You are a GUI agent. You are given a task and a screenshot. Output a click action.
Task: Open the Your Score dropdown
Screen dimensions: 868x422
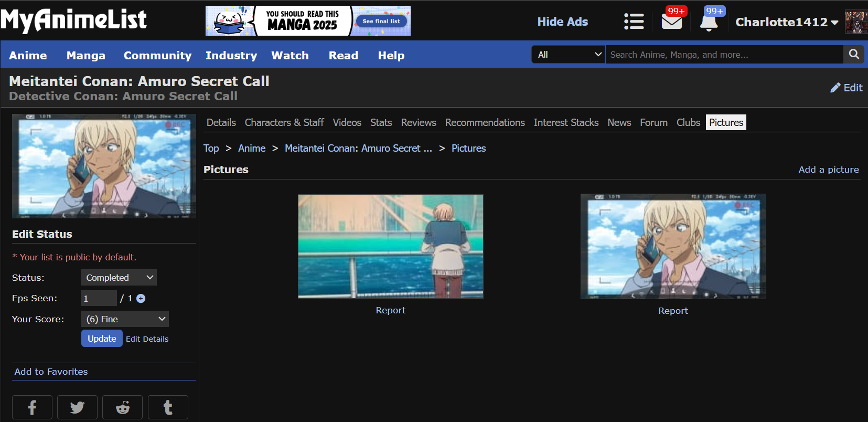click(x=125, y=319)
